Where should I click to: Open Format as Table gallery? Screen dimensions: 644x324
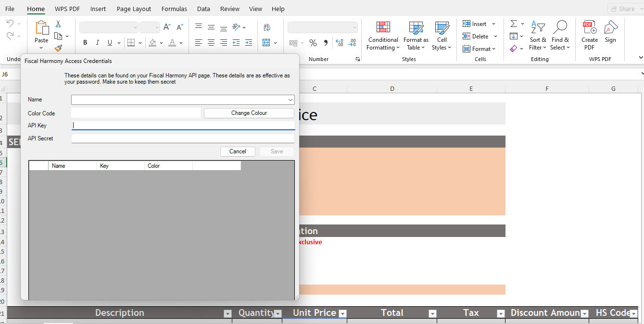click(416, 36)
